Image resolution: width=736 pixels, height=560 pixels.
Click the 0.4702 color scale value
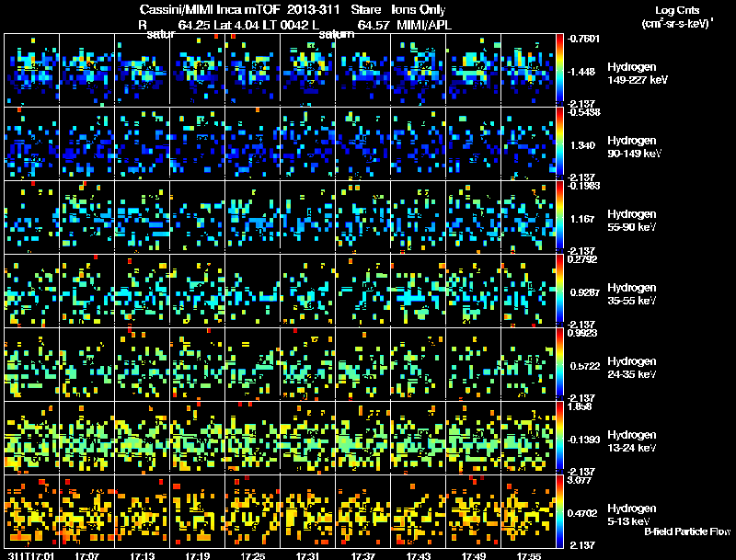pyautogui.click(x=582, y=513)
